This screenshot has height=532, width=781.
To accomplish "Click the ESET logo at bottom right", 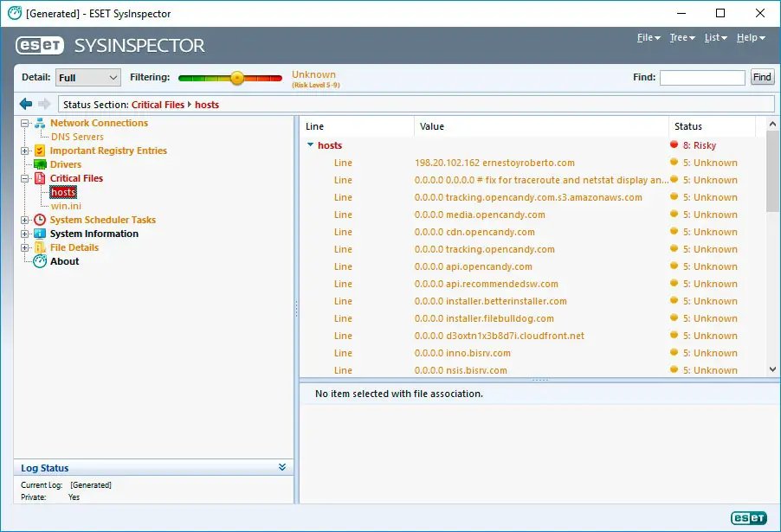I will 749,518.
